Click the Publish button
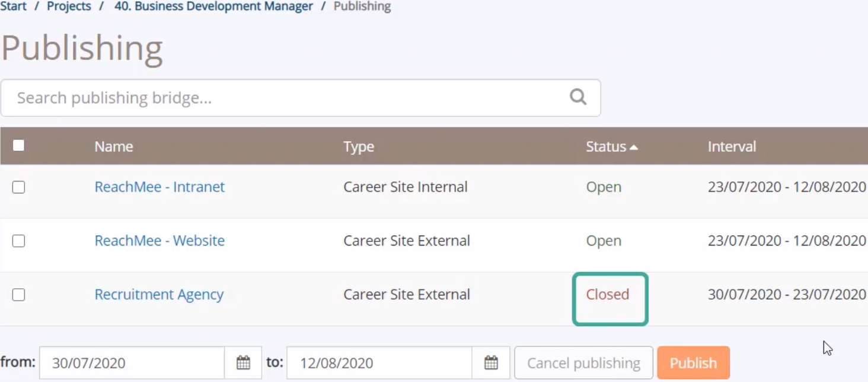The height and width of the screenshot is (382, 868). tap(693, 362)
